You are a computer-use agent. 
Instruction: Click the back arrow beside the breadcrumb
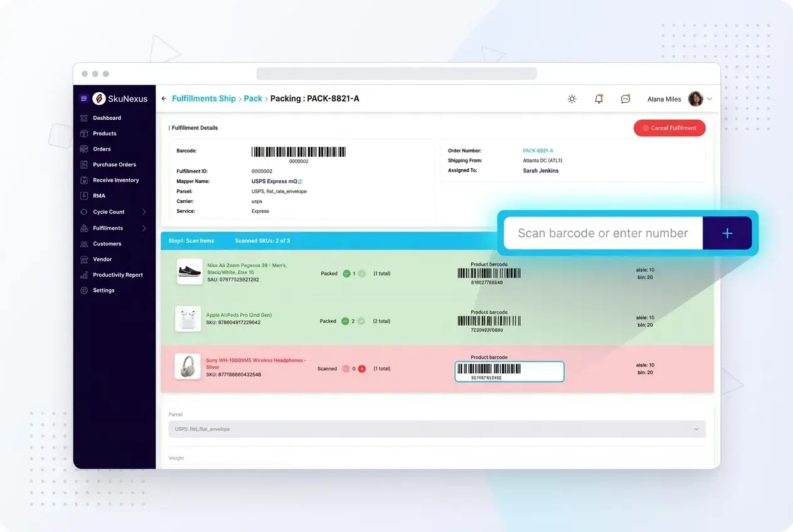coord(163,98)
